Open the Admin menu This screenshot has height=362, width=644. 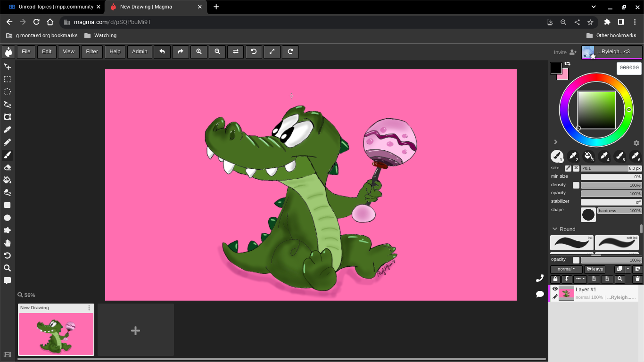140,52
